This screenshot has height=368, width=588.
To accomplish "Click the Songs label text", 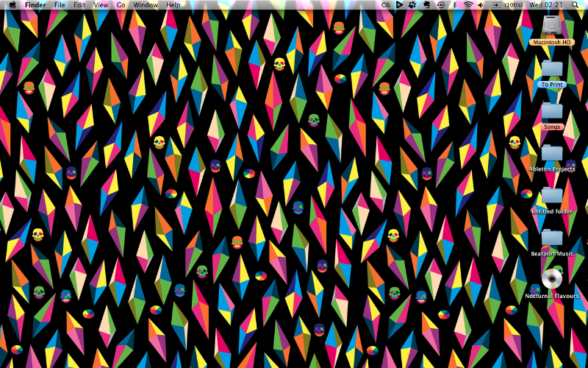I will tap(552, 127).
